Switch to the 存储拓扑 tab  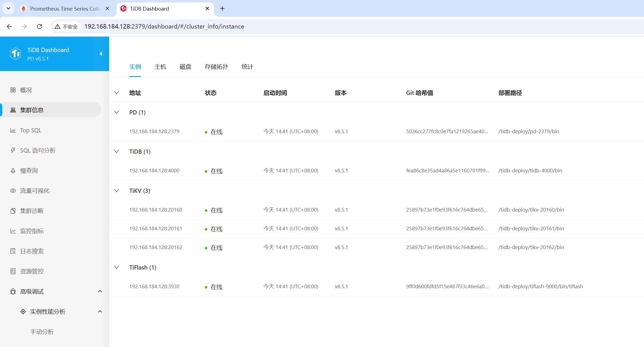(x=217, y=67)
